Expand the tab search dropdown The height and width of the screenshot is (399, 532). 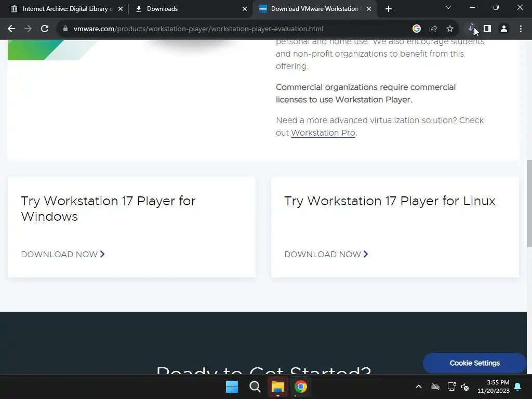click(x=448, y=7)
